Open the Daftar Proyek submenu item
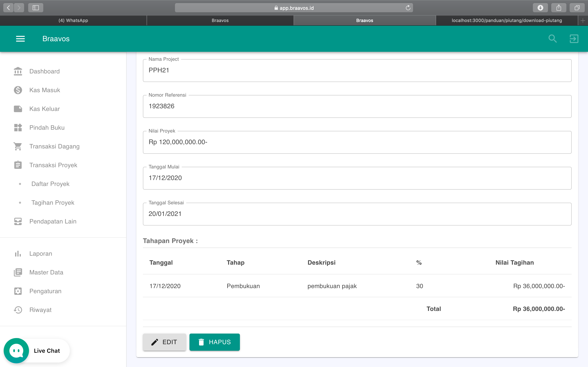588x367 pixels. 50,184
